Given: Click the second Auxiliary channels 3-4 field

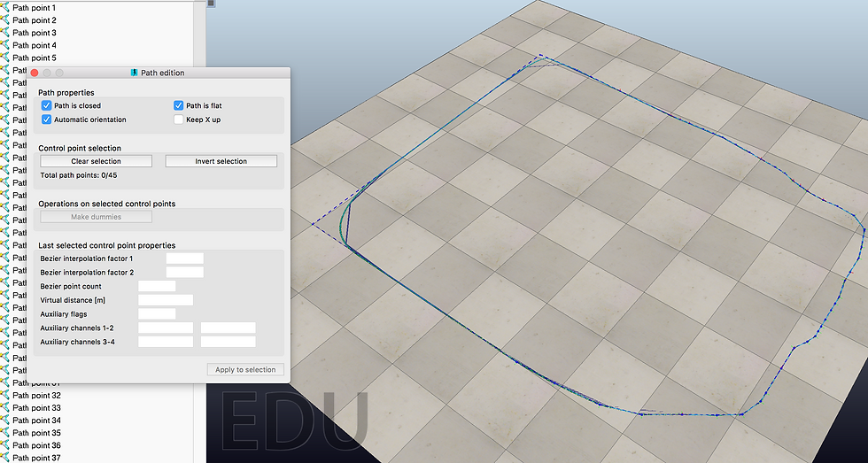Looking at the screenshot, I should point(229,342).
